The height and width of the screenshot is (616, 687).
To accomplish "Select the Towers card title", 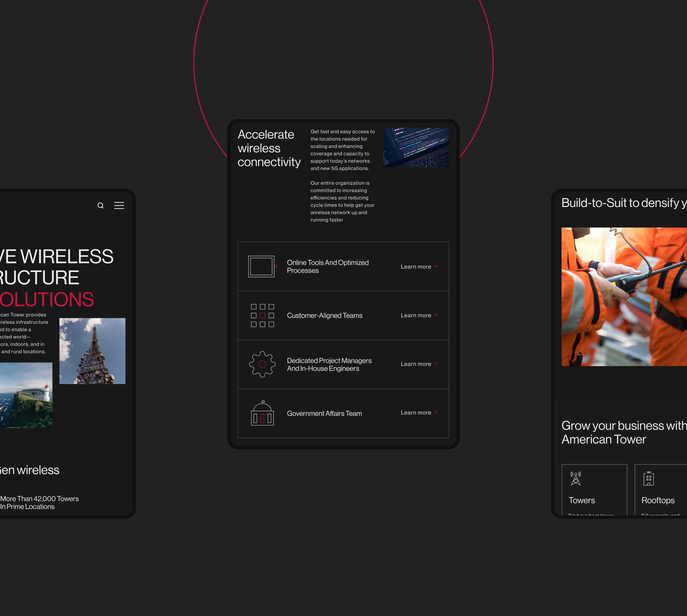I will pos(582,500).
